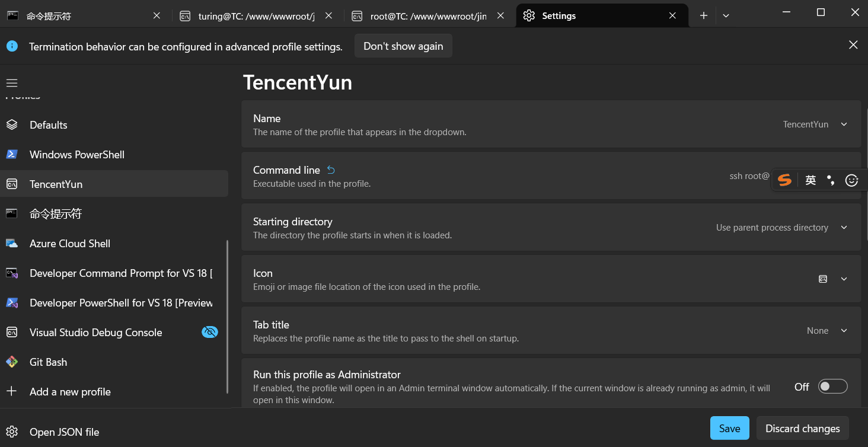Select the Windows PowerShell profile

click(114, 155)
